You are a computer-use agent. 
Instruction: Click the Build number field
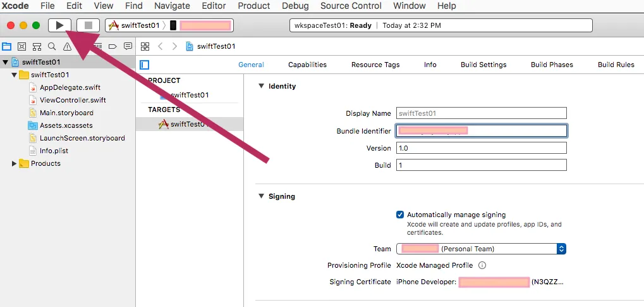point(482,165)
